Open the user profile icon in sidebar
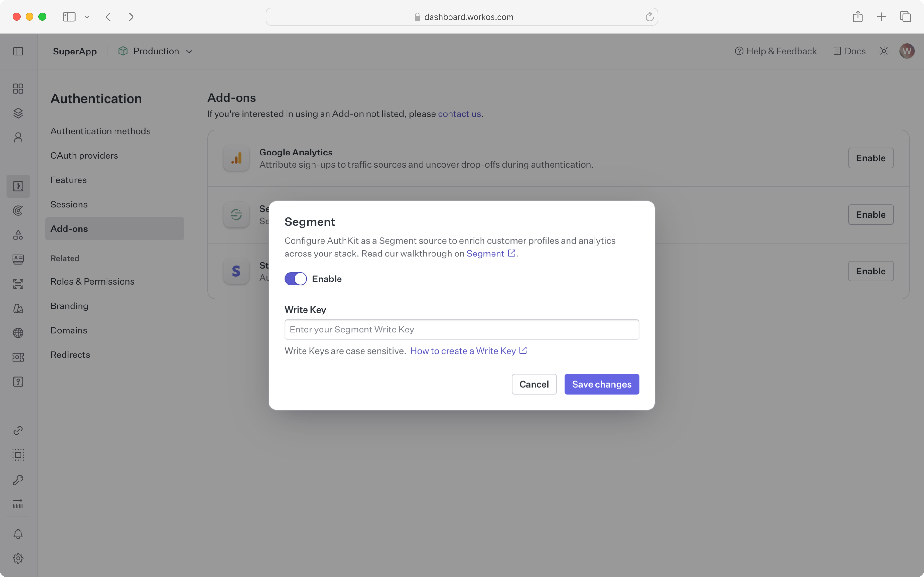 (18, 137)
